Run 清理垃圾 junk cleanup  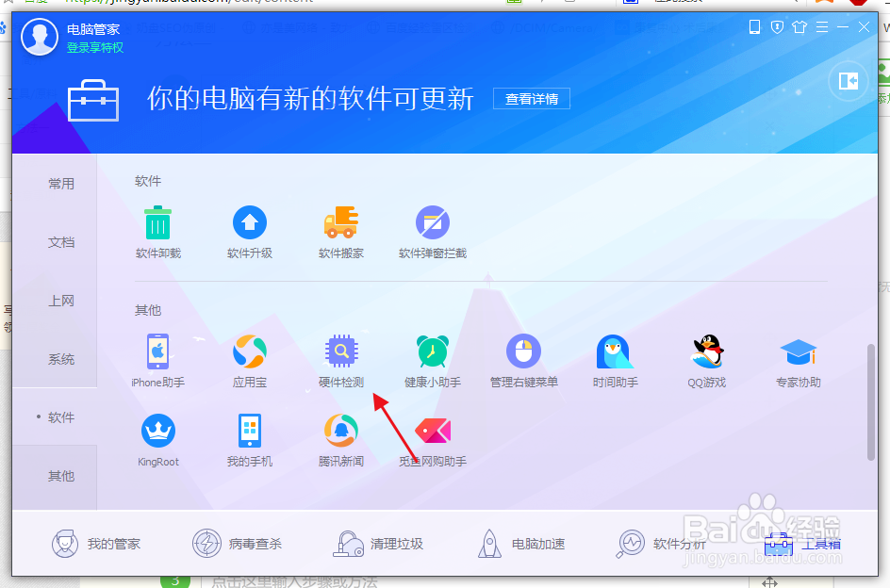point(376,544)
